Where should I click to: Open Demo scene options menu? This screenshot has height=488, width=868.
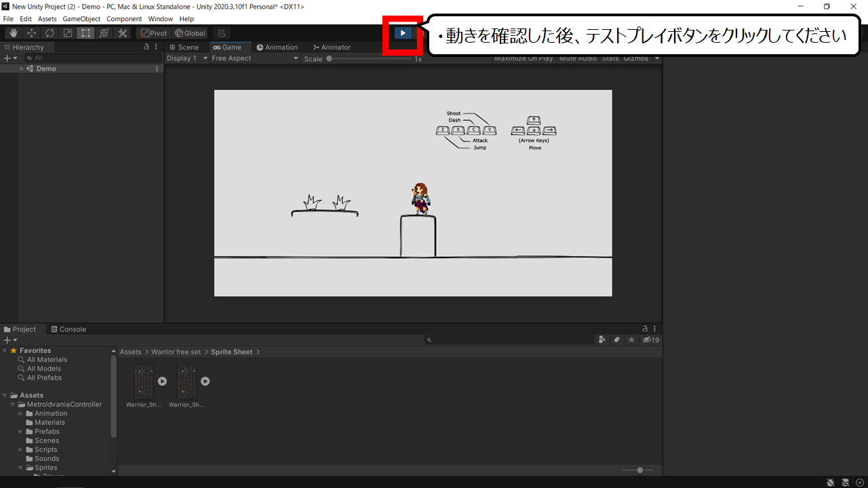point(157,68)
